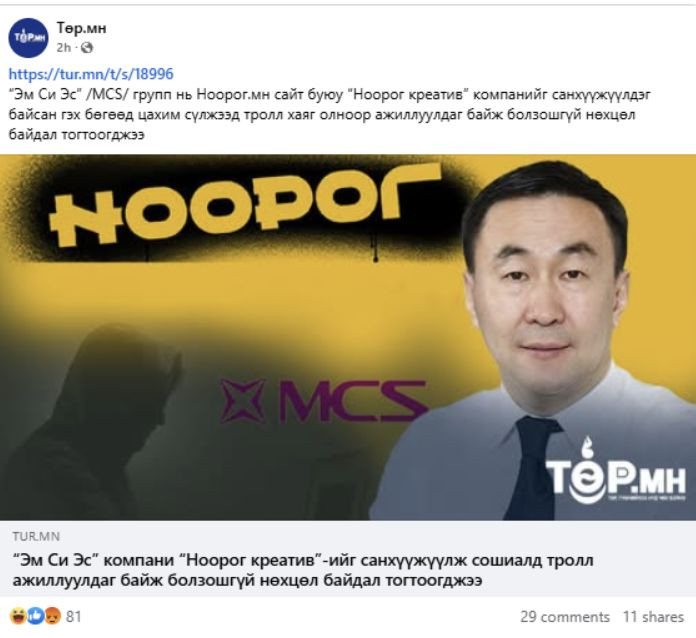This screenshot has height=638, width=696.
Task: Open the tur.mn/t/s/18996 link
Action: pyautogui.click(x=91, y=74)
